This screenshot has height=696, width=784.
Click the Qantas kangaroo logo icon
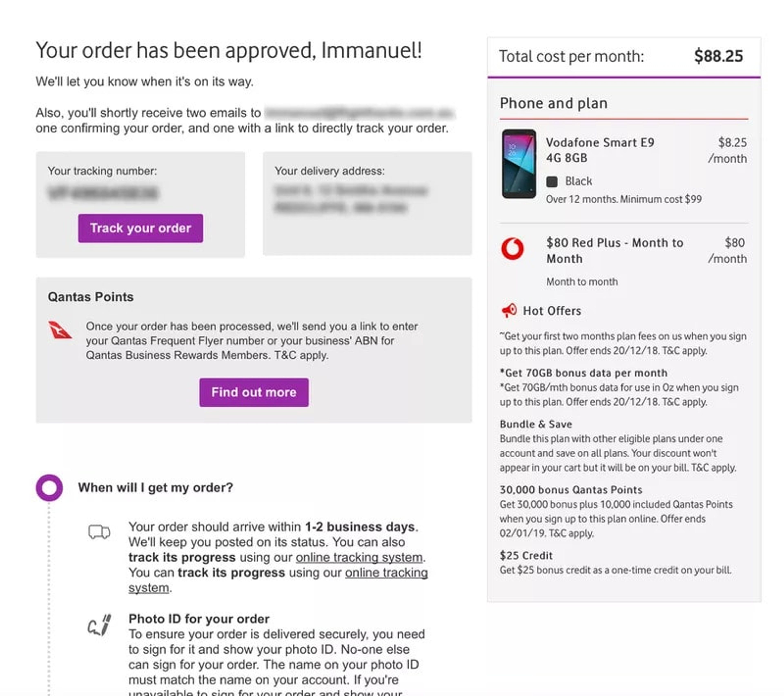[60, 331]
